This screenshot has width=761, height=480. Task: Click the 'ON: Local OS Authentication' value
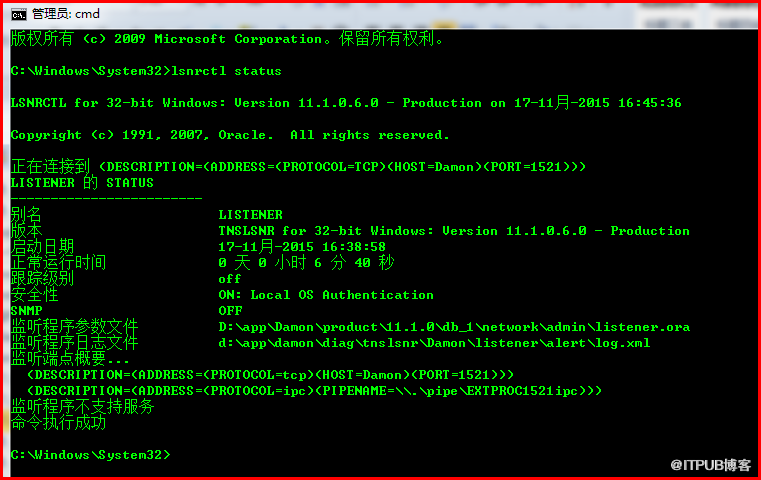326,295
